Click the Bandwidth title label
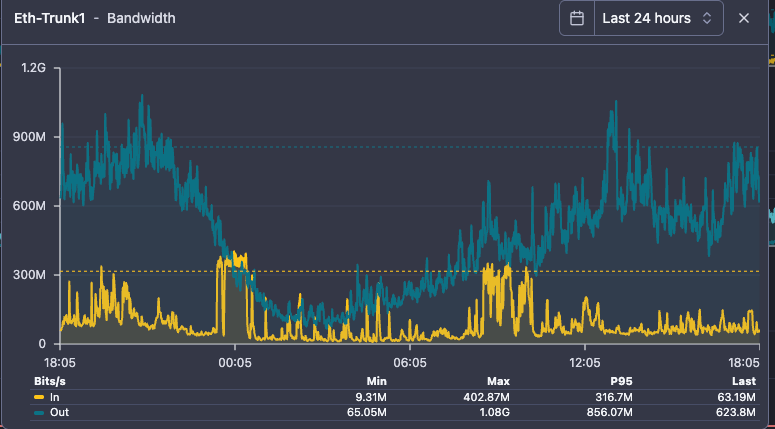The height and width of the screenshot is (429, 775). coord(141,18)
